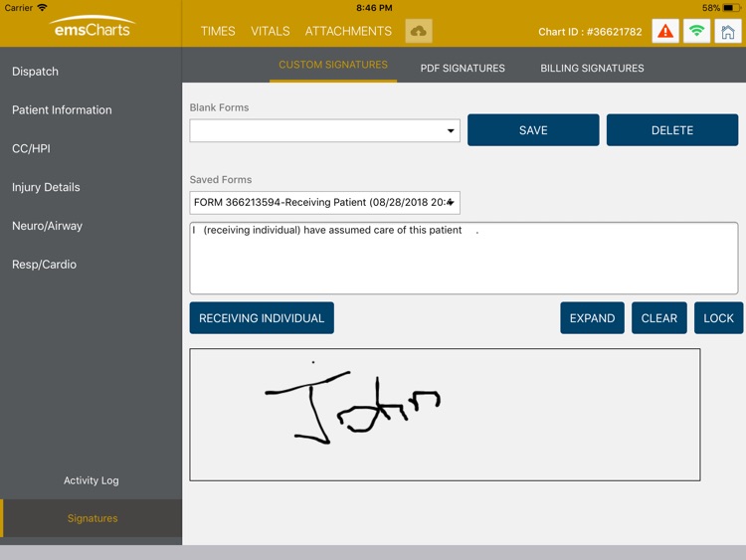Open the Resp/Cardio section

click(x=44, y=264)
